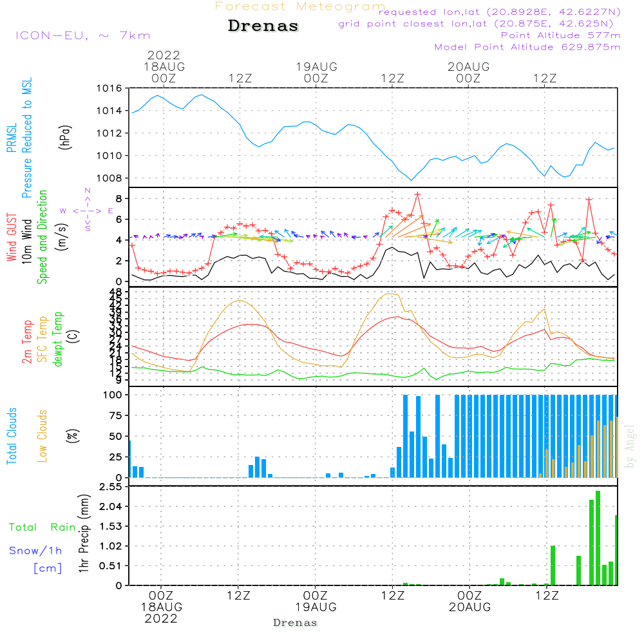Click the 'Total Clouds' blue label
This screenshot has width=644, height=644.
click(12, 436)
